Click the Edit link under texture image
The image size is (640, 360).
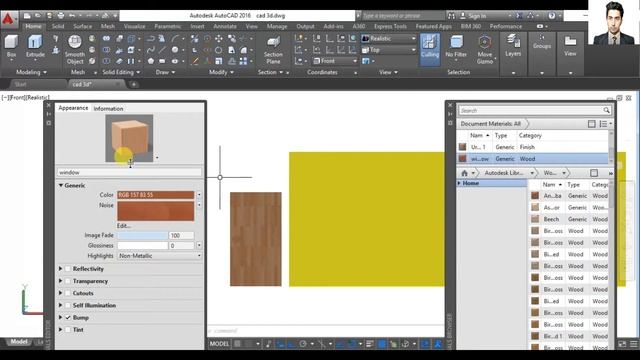(x=124, y=226)
